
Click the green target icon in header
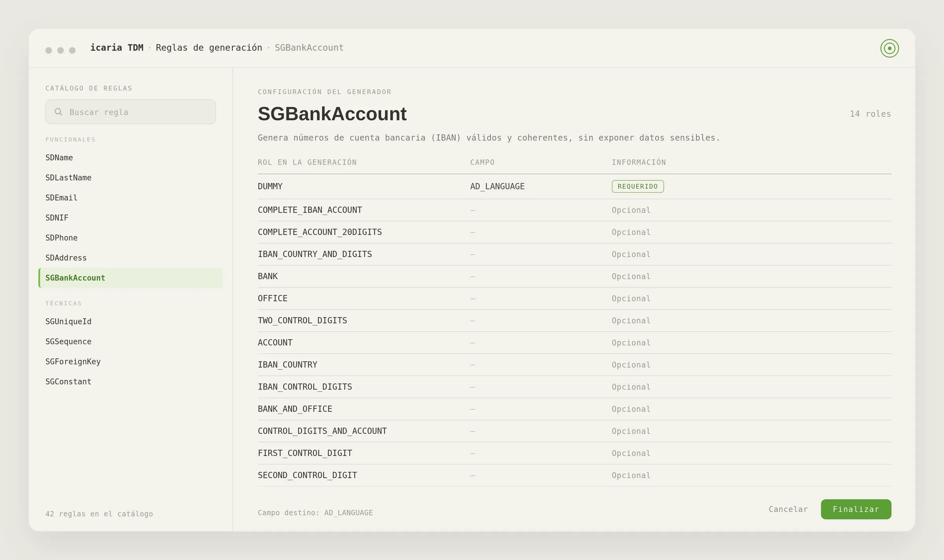coord(889,48)
